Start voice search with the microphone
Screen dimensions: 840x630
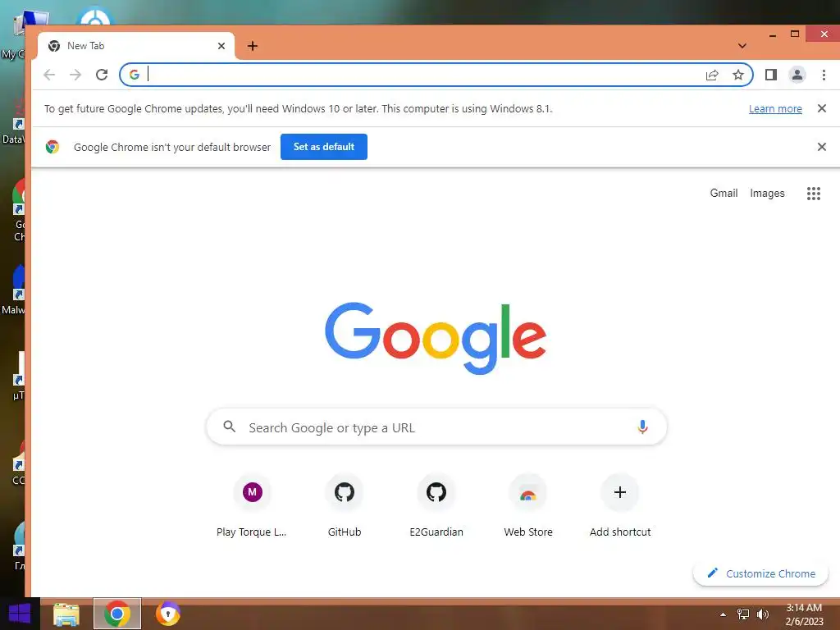pos(642,427)
